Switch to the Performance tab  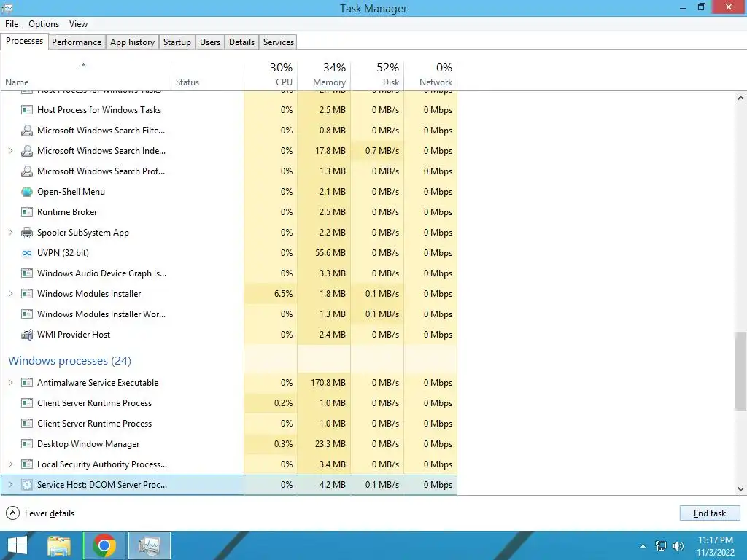76,42
